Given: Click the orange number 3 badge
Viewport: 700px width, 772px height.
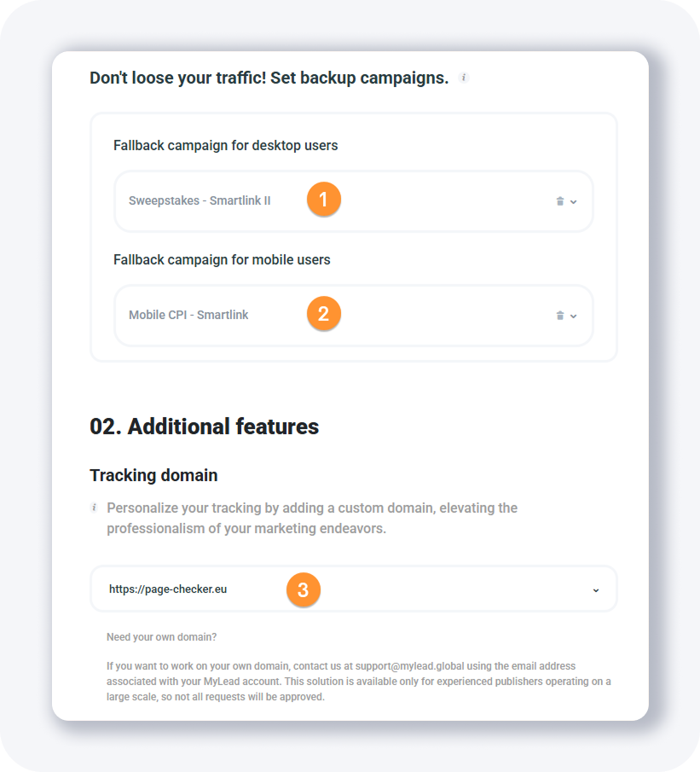Looking at the screenshot, I should (x=303, y=589).
